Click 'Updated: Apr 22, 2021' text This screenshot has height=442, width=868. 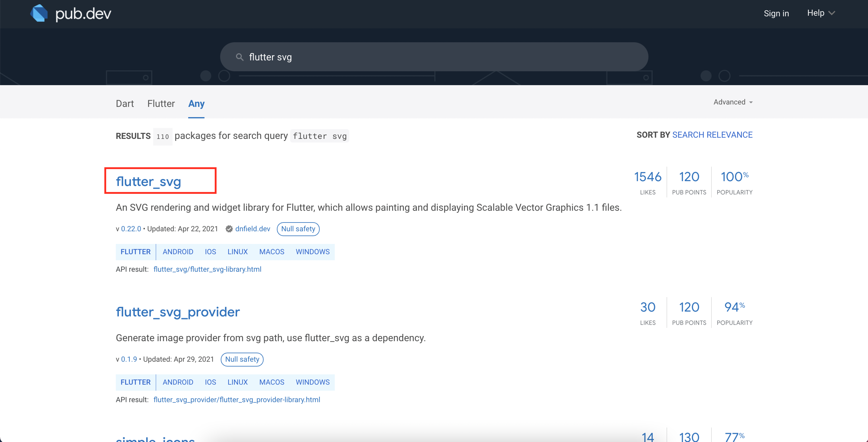point(182,229)
